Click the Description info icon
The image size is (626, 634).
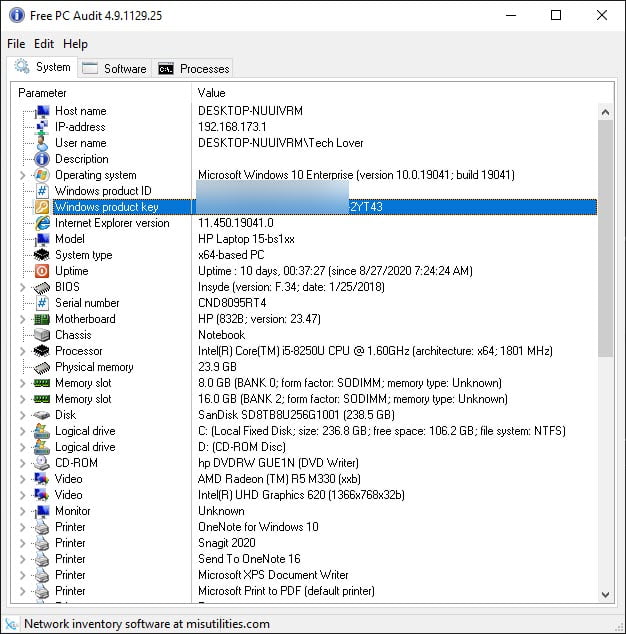[x=42, y=159]
